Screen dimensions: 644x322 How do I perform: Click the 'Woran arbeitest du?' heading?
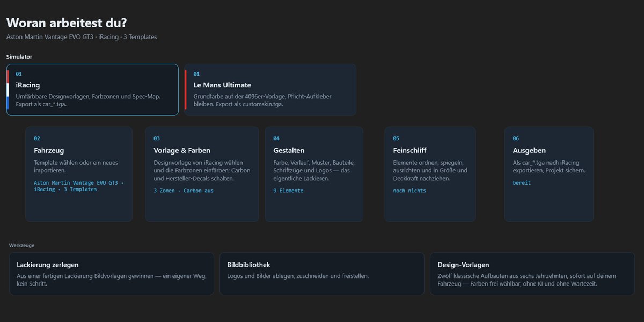coord(67,23)
